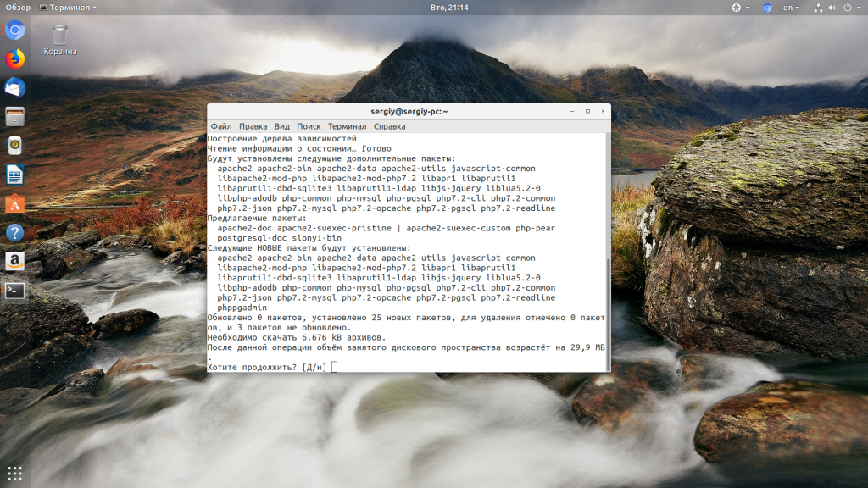Click the text 'Хотите продолжить? [Д/н]'
This screenshot has width=868, height=488.
267,368
